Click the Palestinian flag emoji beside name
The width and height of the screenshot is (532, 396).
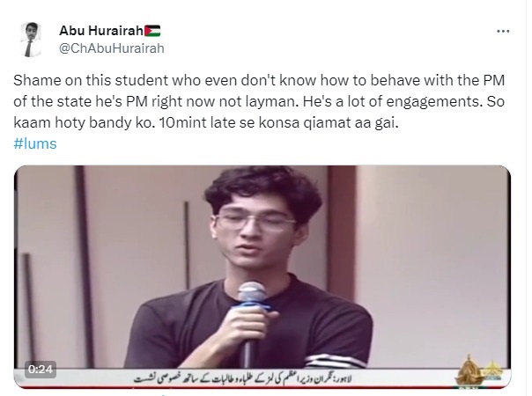152,31
